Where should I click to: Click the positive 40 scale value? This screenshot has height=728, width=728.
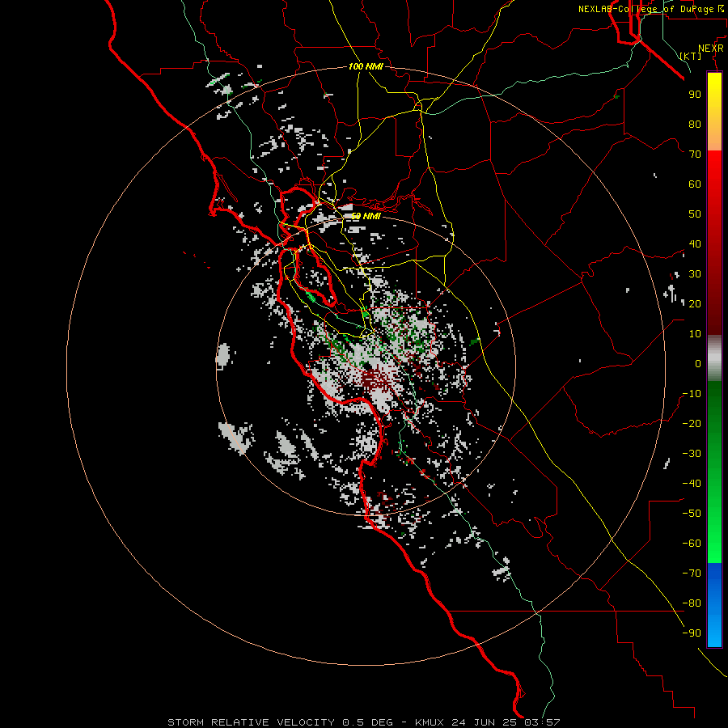(x=695, y=243)
